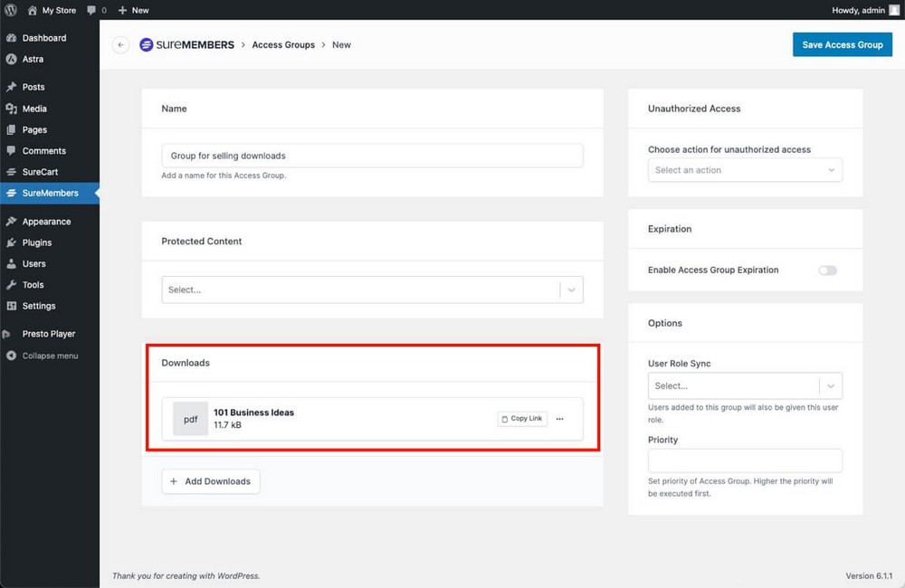Click the Access Groups breadcrumb link

[x=283, y=45]
